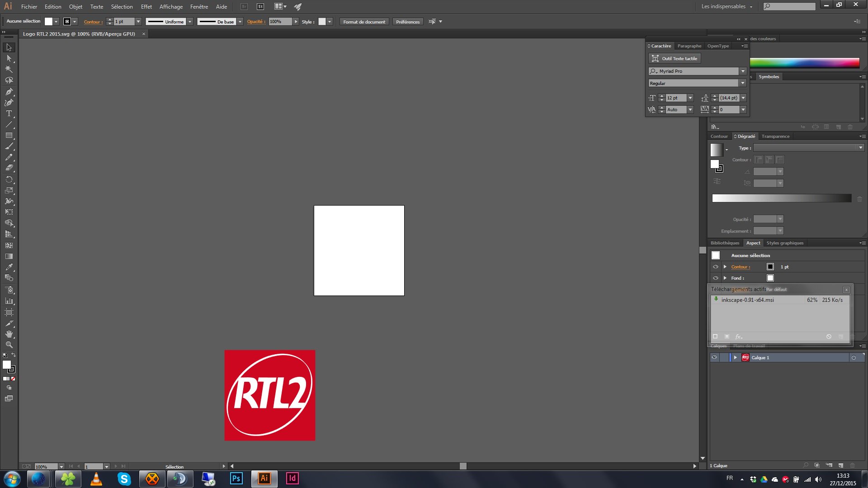Screen dimensions: 868x488
Task: Open the Effet menu
Action: pyautogui.click(x=146, y=7)
